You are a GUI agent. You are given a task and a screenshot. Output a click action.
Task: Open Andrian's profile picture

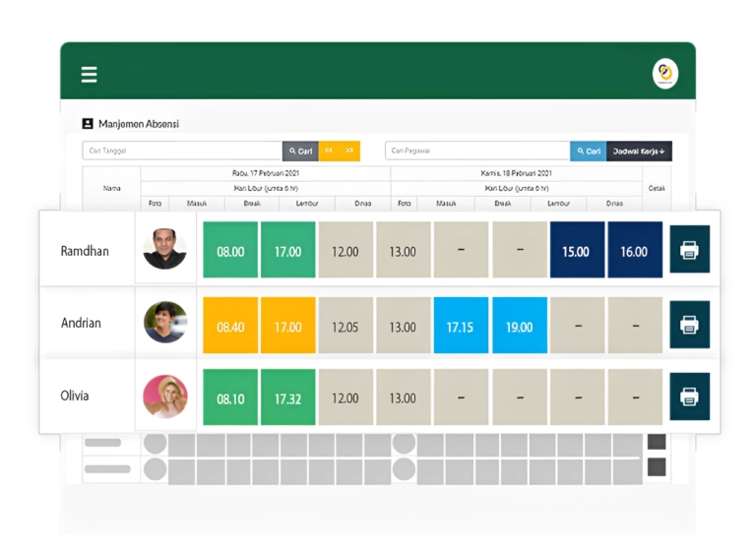[x=164, y=323]
